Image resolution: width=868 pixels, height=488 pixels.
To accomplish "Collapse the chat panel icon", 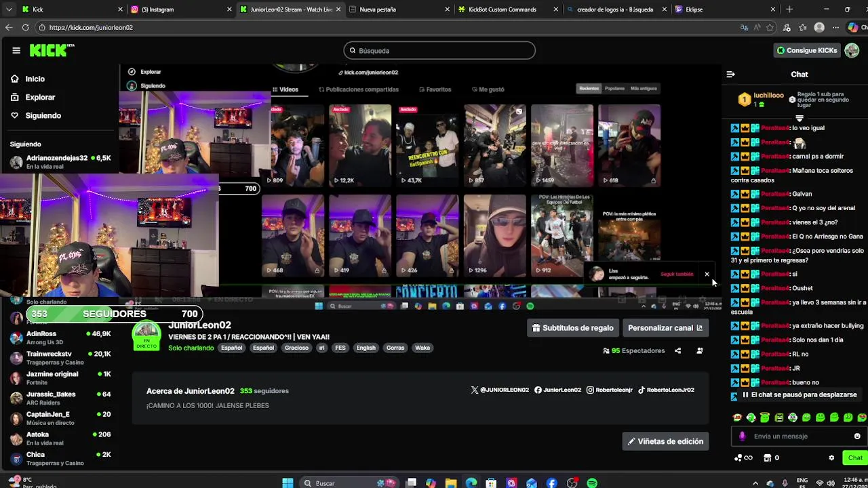I will [730, 75].
